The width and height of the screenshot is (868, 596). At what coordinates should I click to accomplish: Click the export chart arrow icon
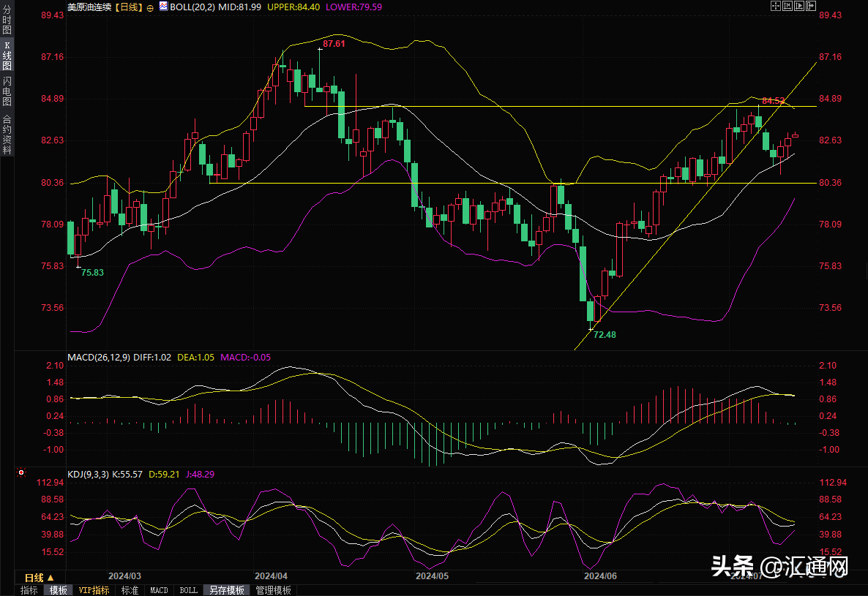point(811,6)
